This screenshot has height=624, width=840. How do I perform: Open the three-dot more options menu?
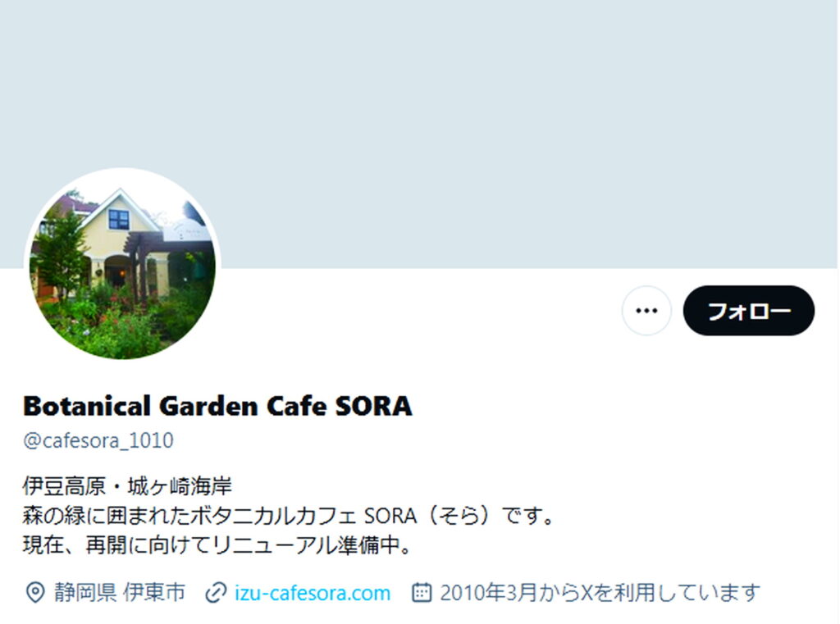(x=646, y=311)
